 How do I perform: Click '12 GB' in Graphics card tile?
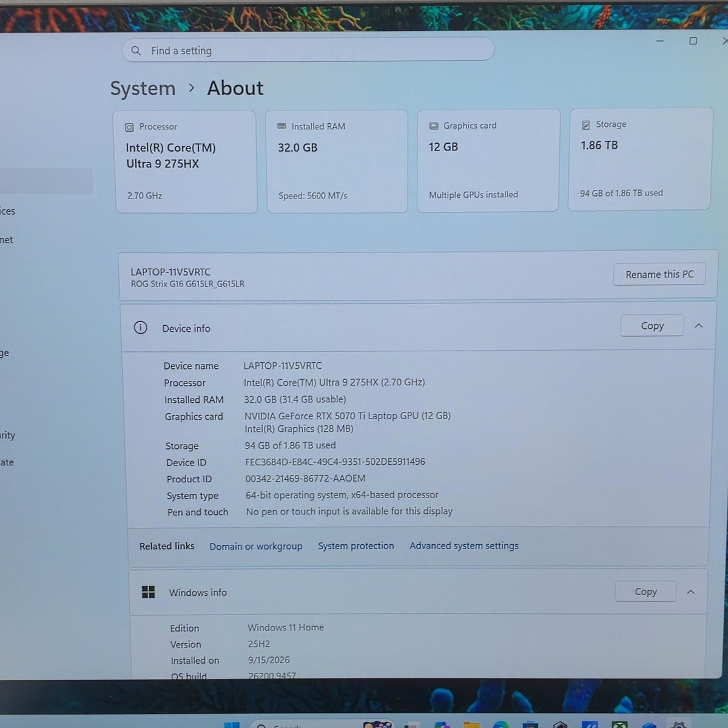tap(443, 147)
